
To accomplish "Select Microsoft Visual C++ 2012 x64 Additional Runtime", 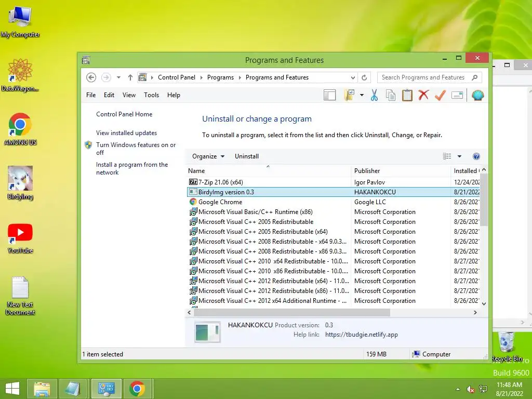I will 334,301.
